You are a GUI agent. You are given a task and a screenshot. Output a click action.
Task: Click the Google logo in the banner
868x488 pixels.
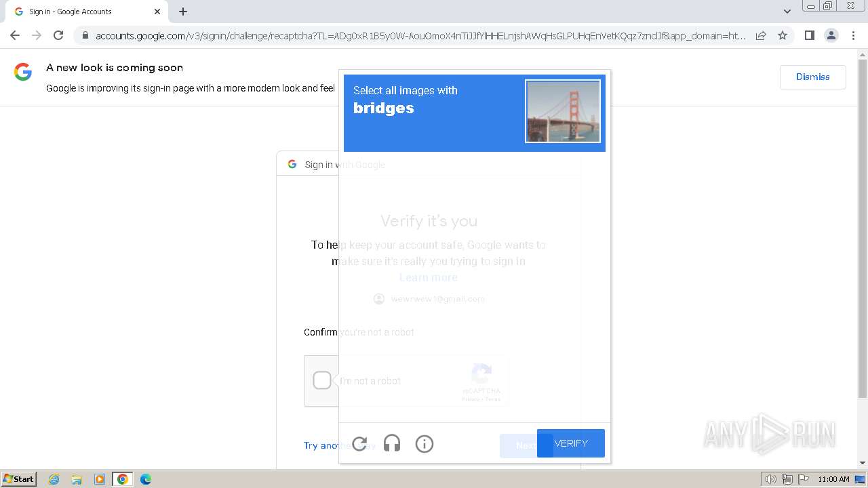[23, 72]
